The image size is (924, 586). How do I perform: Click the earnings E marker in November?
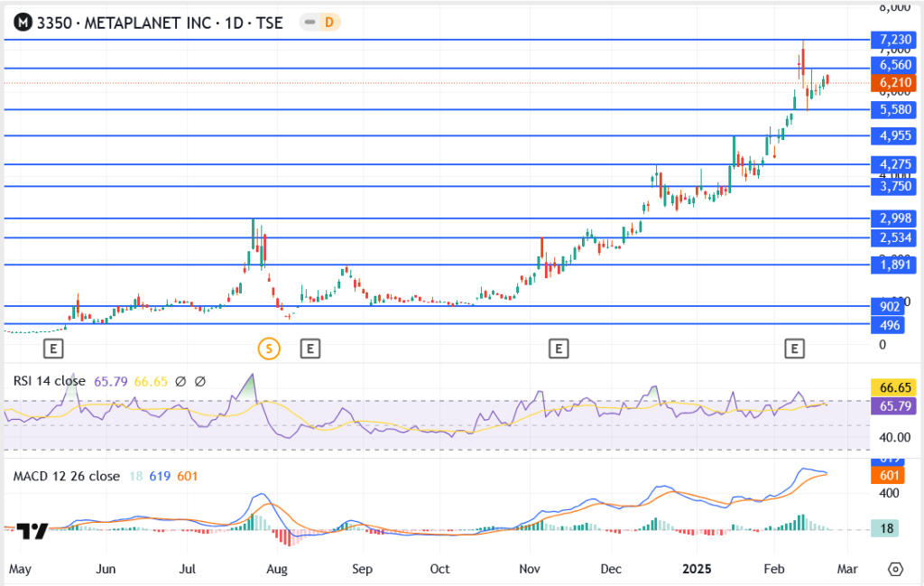pos(559,348)
